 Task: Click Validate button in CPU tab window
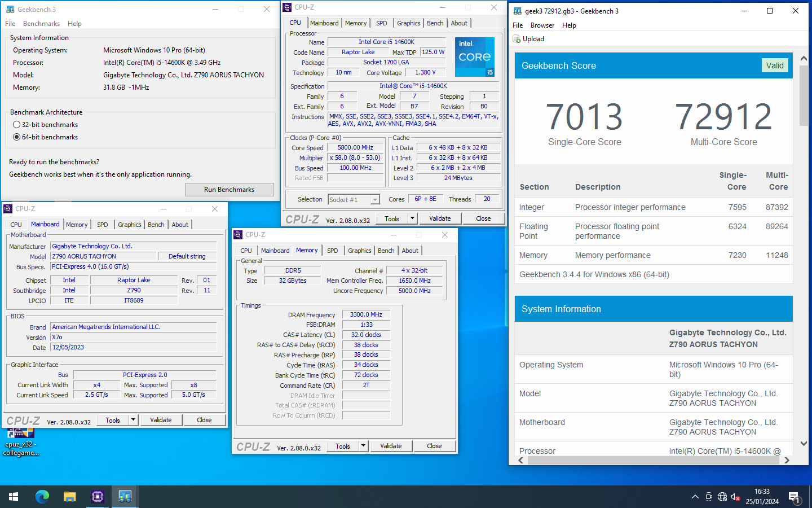coord(440,218)
